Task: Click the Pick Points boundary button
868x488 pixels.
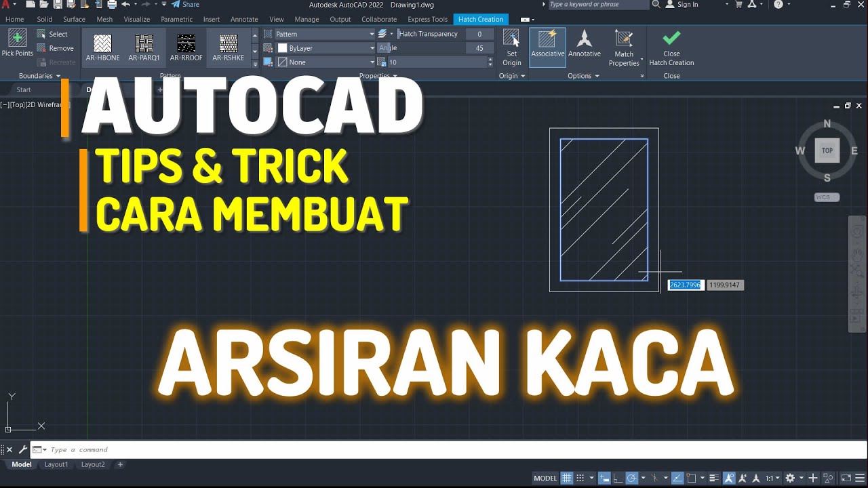Action: click(x=17, y=43)
